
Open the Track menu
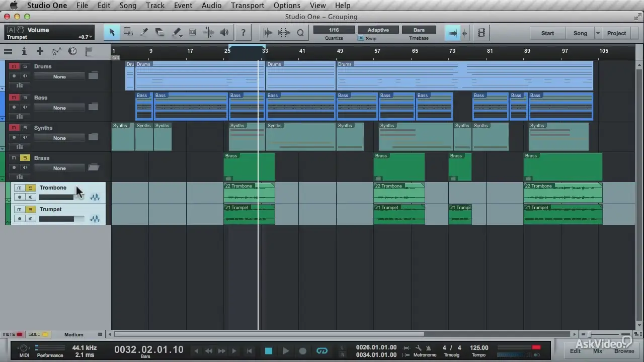[x=155, y=6]
